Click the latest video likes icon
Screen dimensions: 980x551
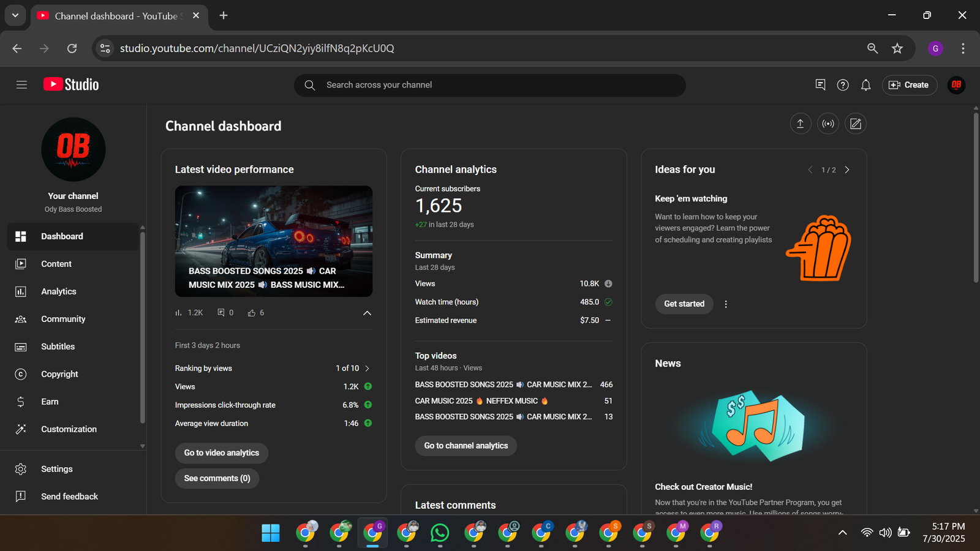click(251, 313)
